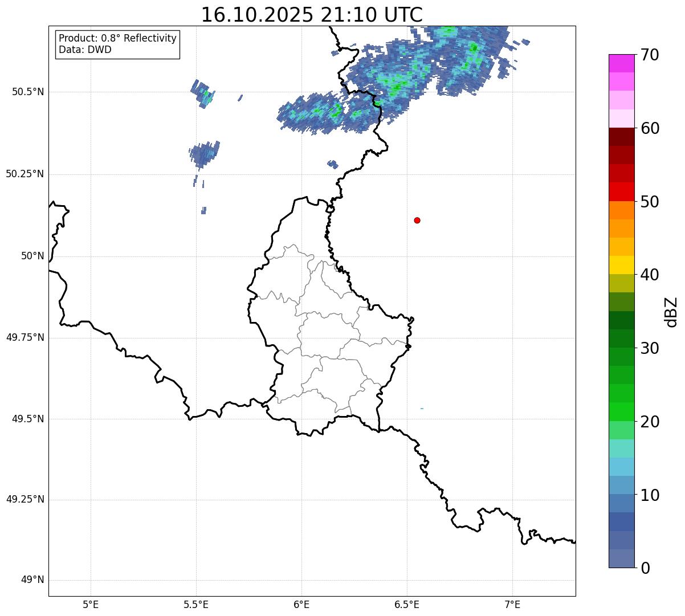The height and width of the screenshot is (616, 685).
Task: Click the red location marker dot
Action: pos(417,220)
